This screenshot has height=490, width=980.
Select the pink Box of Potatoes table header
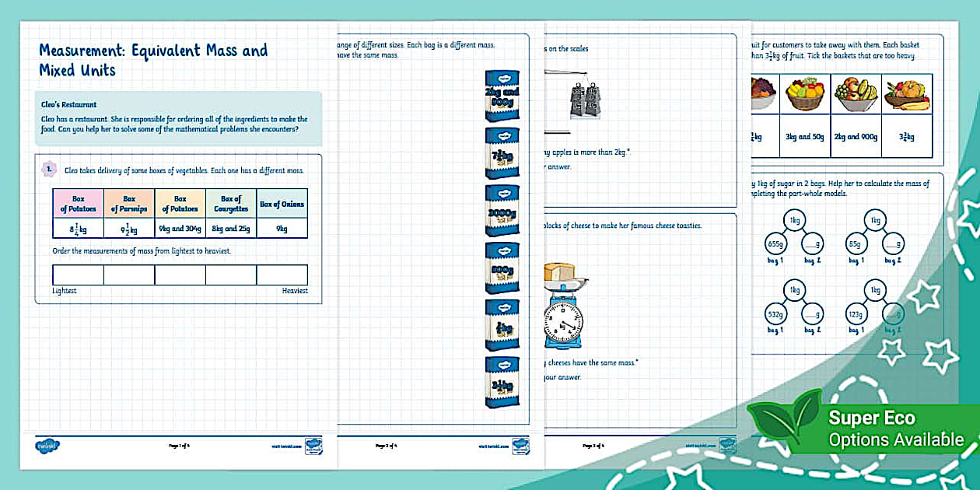pyautogui.click(x=78, y=203)
